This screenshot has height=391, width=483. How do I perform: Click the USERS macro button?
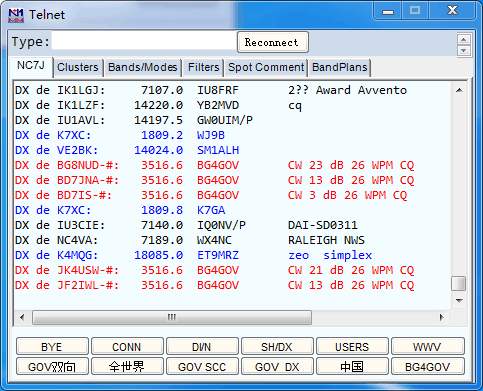pos(352,346)
